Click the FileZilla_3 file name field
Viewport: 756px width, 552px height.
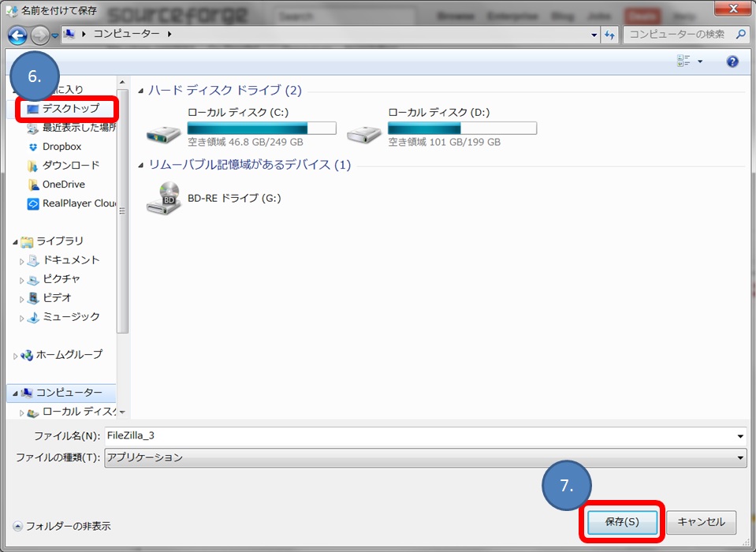(315, 435)
